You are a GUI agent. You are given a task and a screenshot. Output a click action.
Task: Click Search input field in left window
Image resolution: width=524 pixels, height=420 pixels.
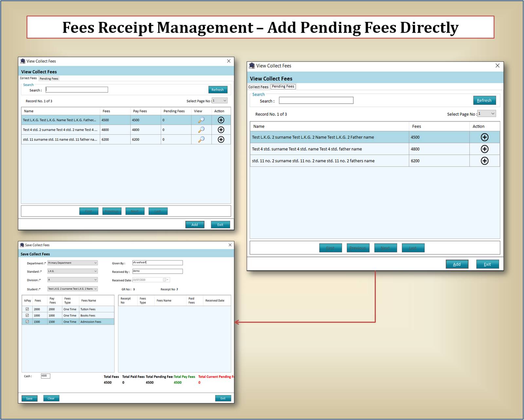77,90
